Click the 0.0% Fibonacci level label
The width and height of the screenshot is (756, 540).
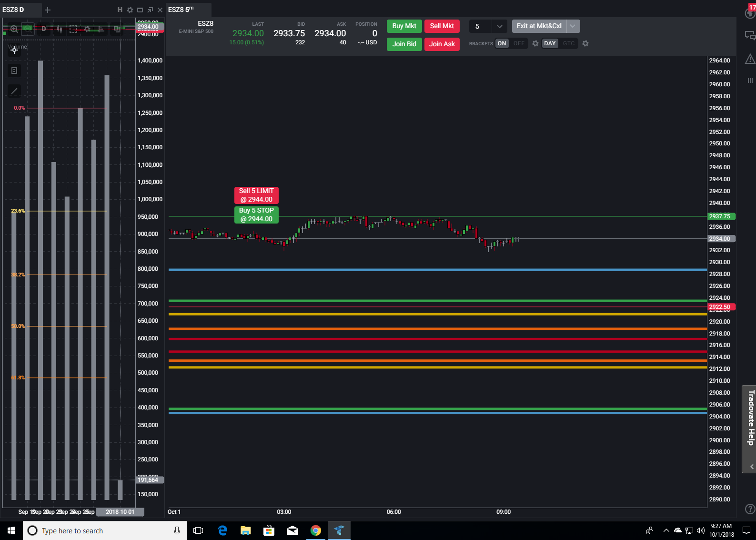[20, 108]
